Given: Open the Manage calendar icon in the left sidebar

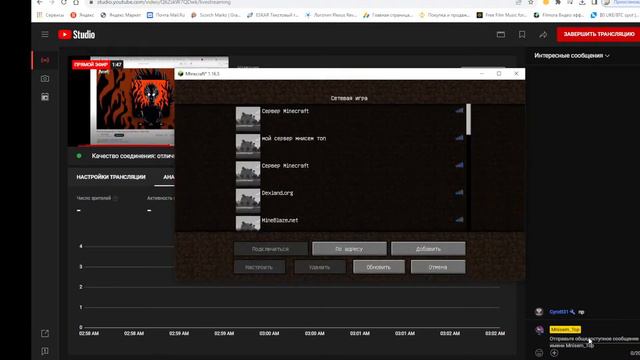Looking at the screenshot, I should [45, 97].
